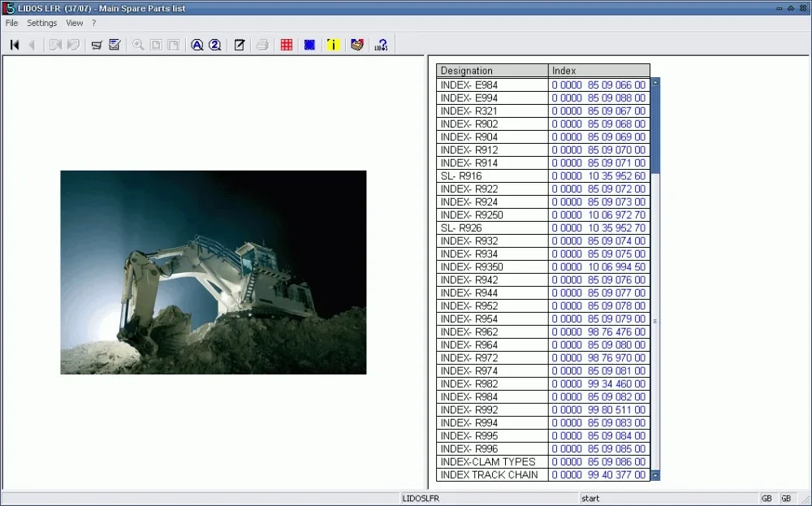Open the print icon on the toolbar
The image size is (812, 506).
[x=261, y=45]
